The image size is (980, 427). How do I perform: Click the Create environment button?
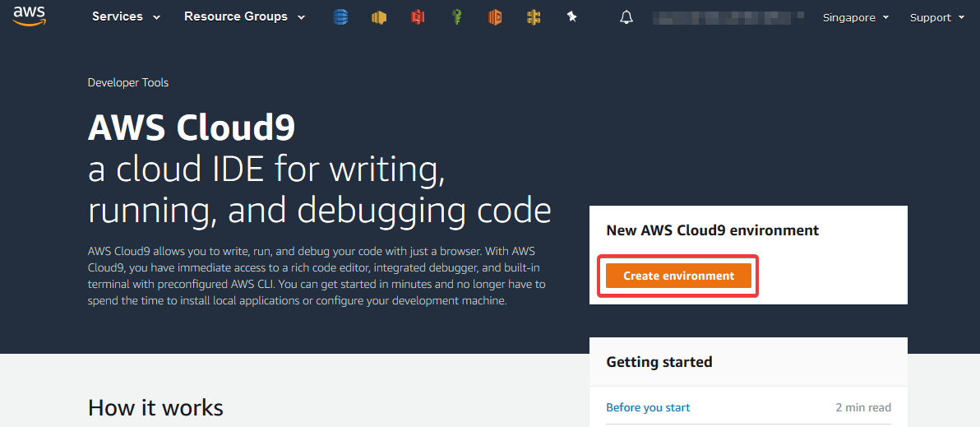coord(679,276)
